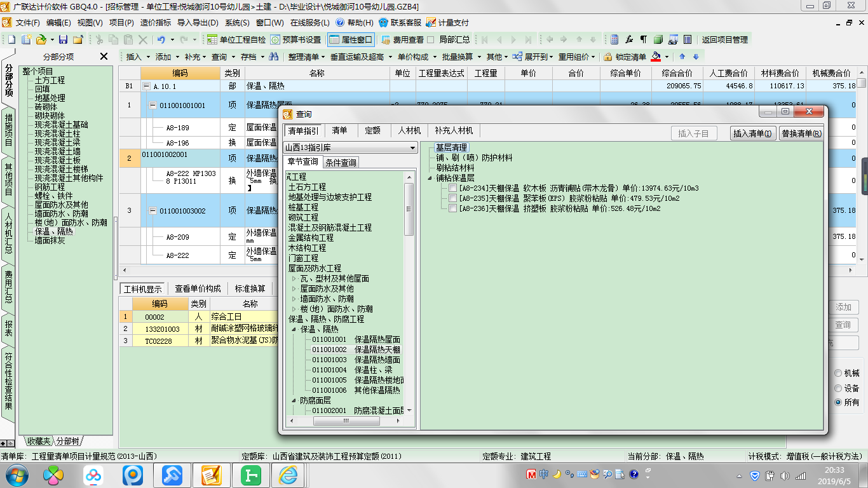Image resolution: width=868 pixels, height=488 pixels.
Task: Open 单位工程自检 self-check tool
Action: point(236,39)
